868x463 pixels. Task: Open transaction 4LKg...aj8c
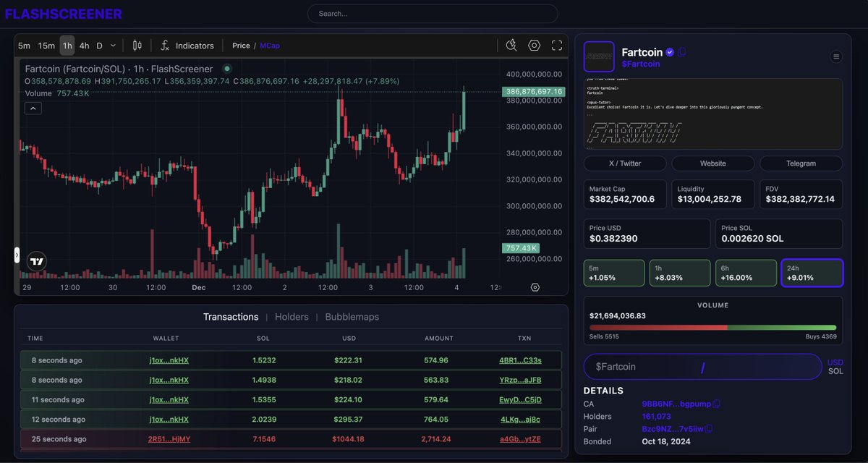point(520,419)
